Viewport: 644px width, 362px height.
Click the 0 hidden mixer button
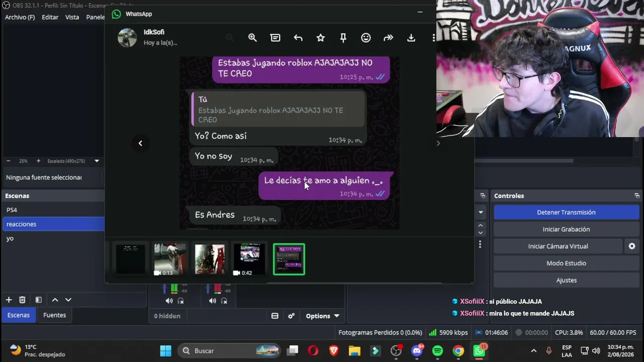point(167,316)
